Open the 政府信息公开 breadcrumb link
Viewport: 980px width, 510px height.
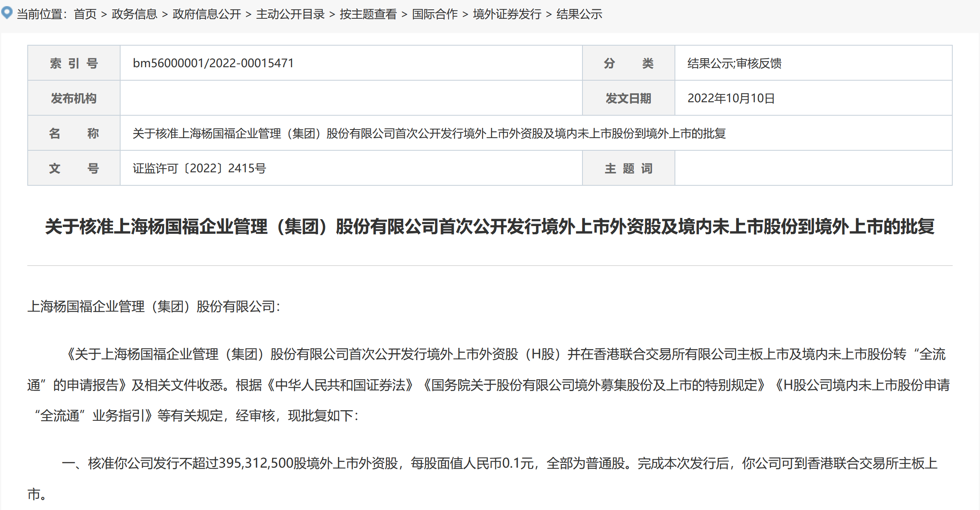pyautogui.click(x=207, y=14)
